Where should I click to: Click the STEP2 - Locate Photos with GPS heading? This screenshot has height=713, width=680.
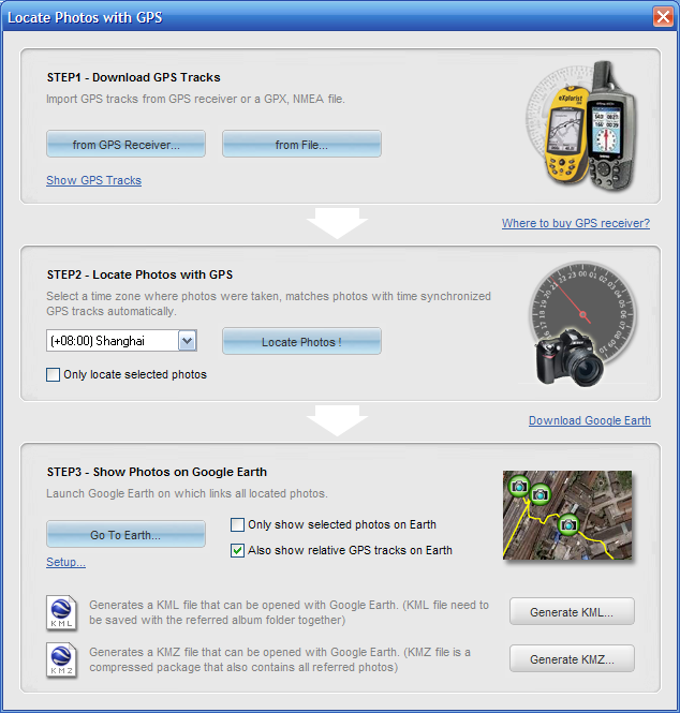coord(140,275)
